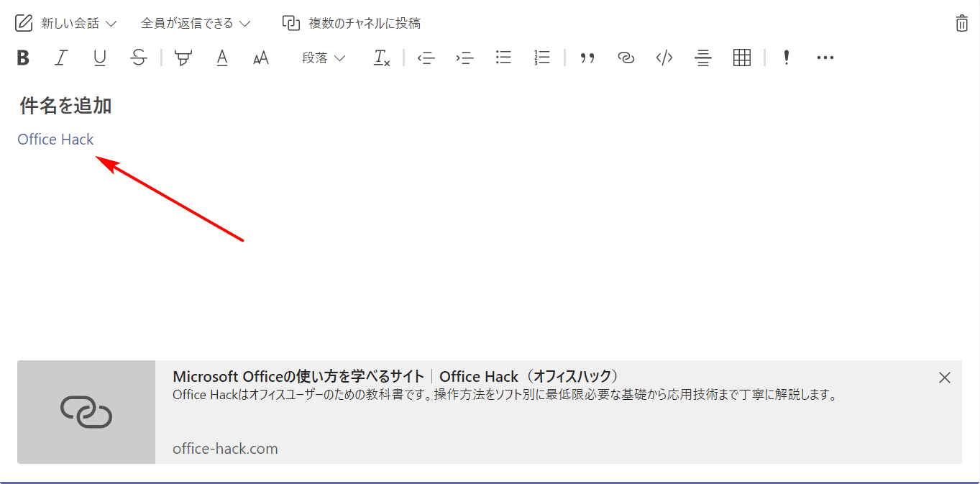Close the link preview card
This screenshot has width=980, height=484.
coord(945,378)
